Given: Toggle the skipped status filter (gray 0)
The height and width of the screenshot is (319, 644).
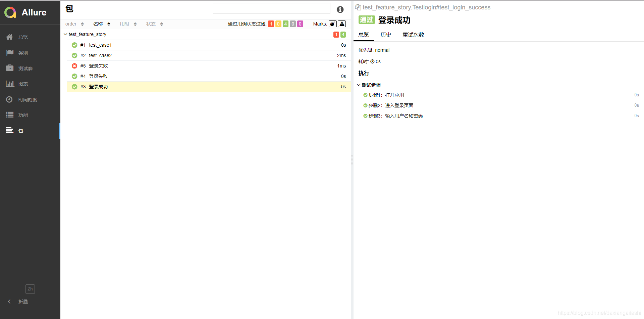Looking at the screenshot, I should pos(293,24).
